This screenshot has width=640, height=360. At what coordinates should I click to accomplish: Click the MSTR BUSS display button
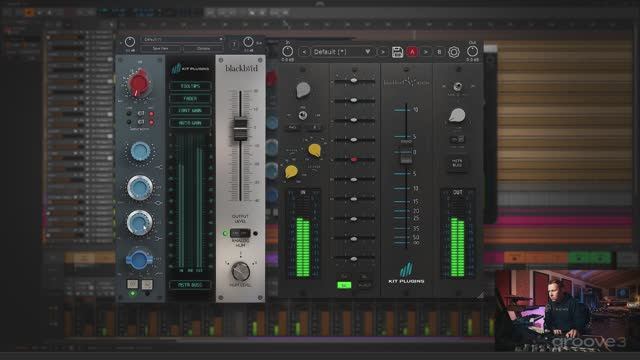(x=190, y=285)
